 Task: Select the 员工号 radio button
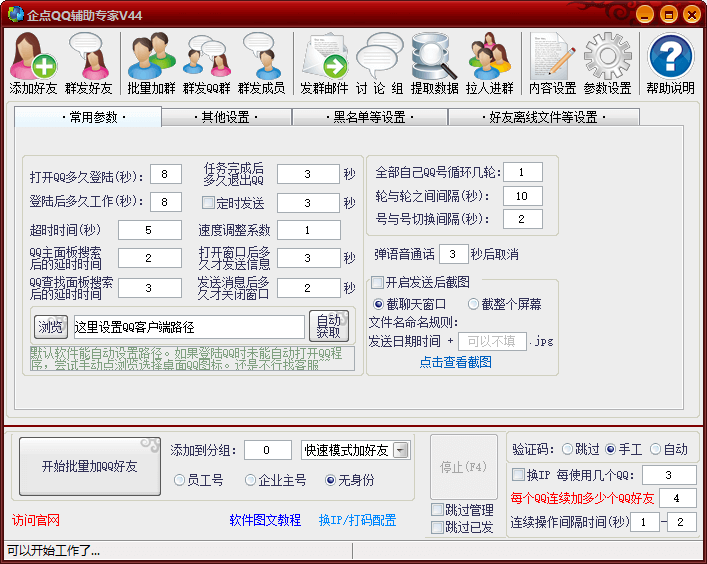pos(179,481)
